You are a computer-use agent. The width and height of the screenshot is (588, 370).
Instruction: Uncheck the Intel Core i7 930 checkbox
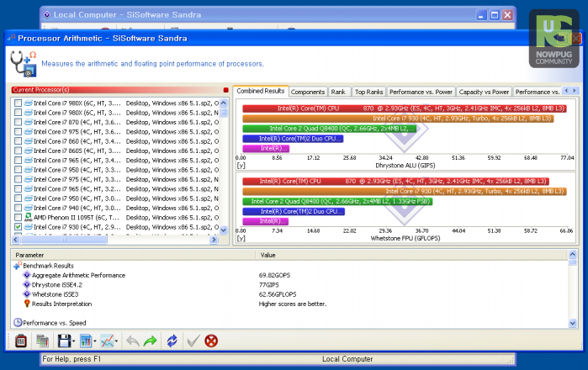point(18,227)
